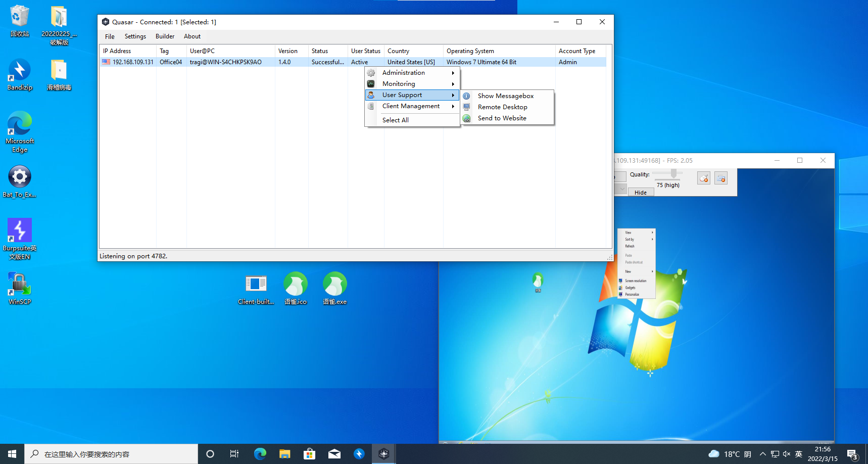868x464 pixels.
Task: Expand the Client Management submenu
Action: point(412,106)
